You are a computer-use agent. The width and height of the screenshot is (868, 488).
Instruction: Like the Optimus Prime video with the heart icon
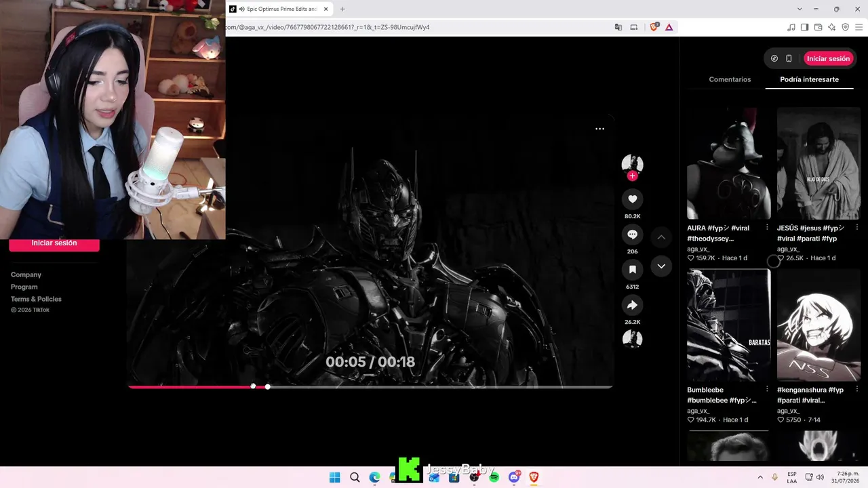632,199
